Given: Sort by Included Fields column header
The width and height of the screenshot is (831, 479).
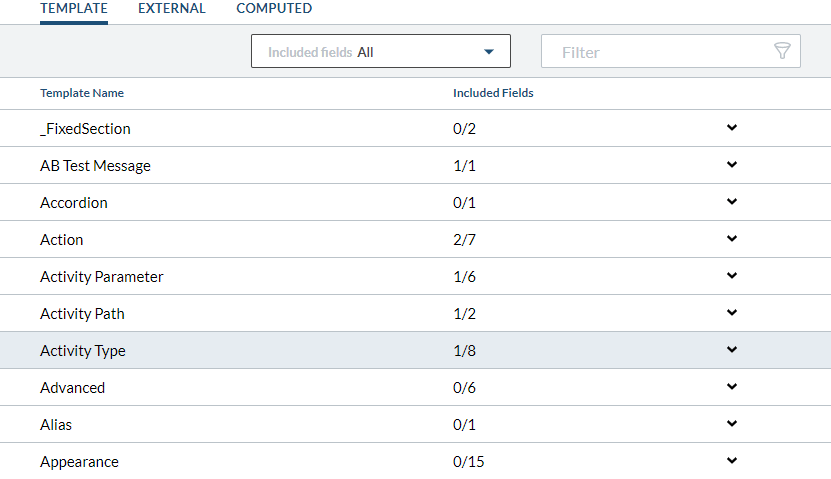Looking at the screenshot, I should (493, 93).
